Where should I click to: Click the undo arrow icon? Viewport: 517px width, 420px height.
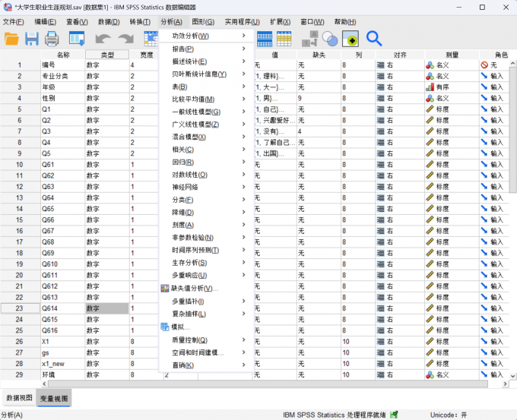(103, 39)
